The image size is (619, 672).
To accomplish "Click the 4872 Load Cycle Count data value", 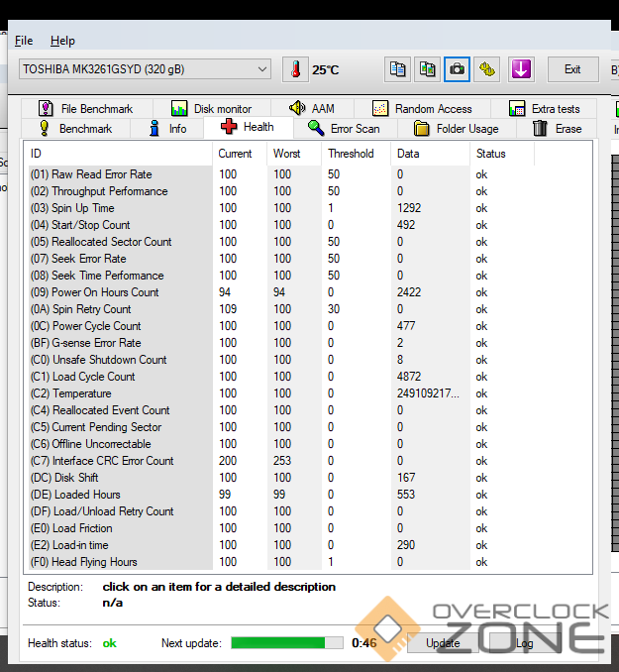I will coord(409,377).
